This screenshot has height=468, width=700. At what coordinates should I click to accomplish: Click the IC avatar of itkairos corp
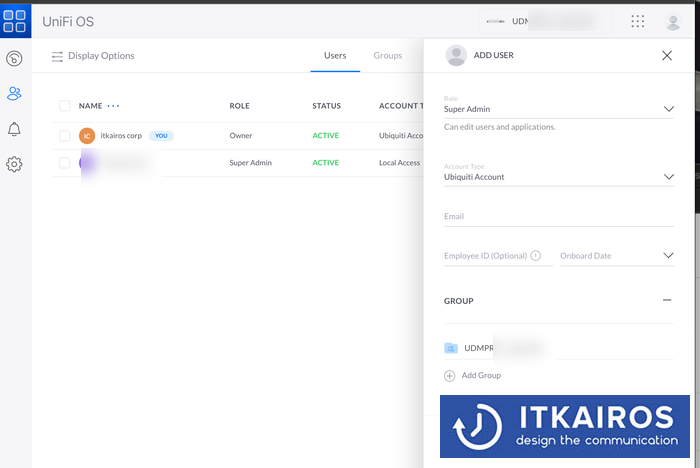coord(87,136)
